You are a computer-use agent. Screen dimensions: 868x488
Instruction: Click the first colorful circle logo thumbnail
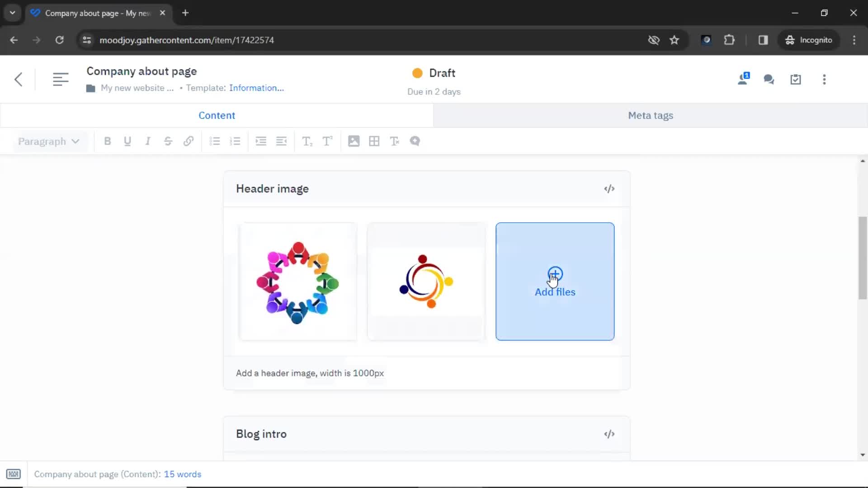tap(297, 281)
